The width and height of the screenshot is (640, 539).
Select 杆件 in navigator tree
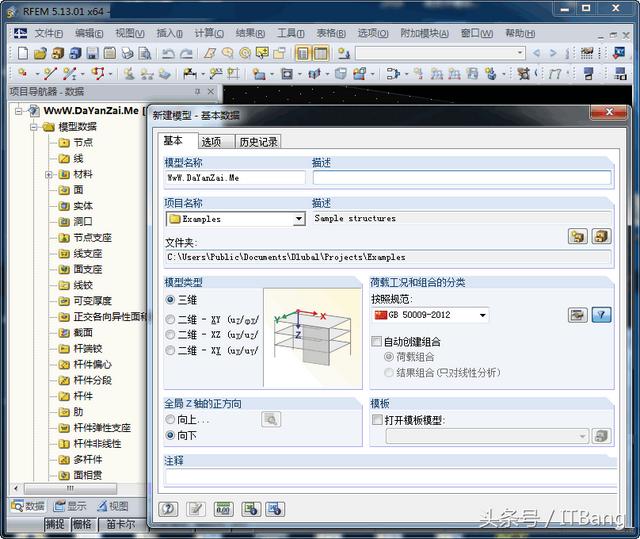click(83, 396)
